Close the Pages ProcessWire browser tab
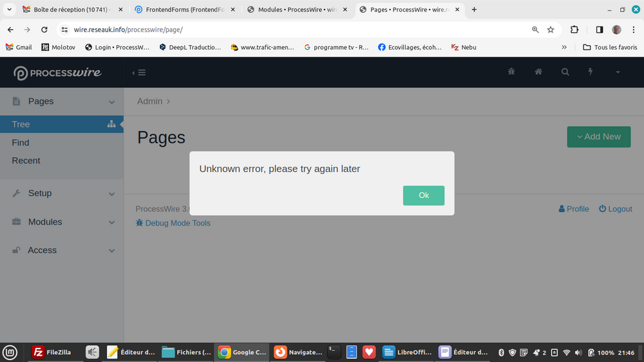The height and width of the screenshot is (362, 644). tap(457, 10)
